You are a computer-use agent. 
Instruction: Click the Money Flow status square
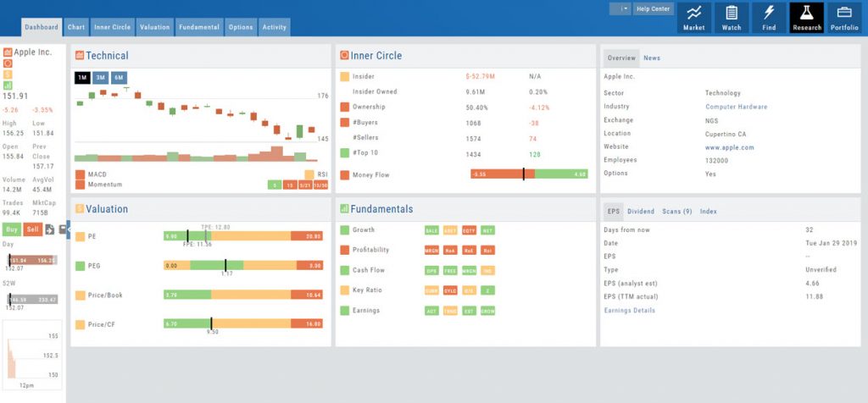(x=344, y=174)
